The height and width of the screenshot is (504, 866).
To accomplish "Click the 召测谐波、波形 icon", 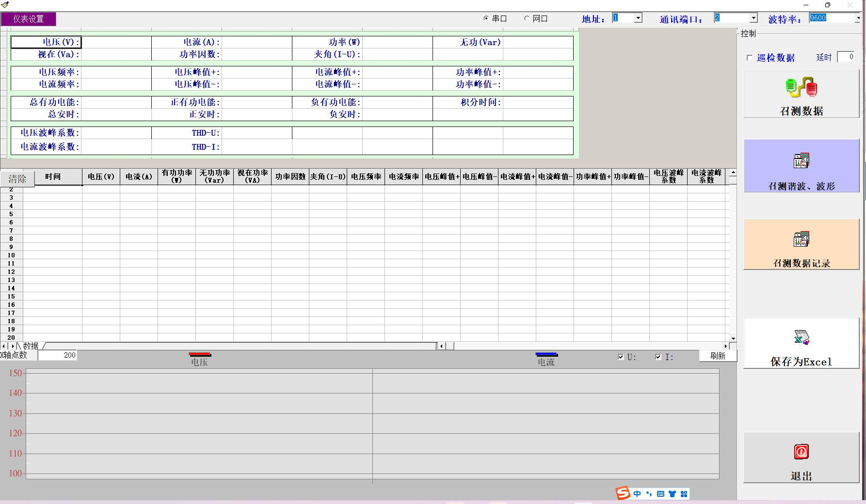I will [801, 161].
